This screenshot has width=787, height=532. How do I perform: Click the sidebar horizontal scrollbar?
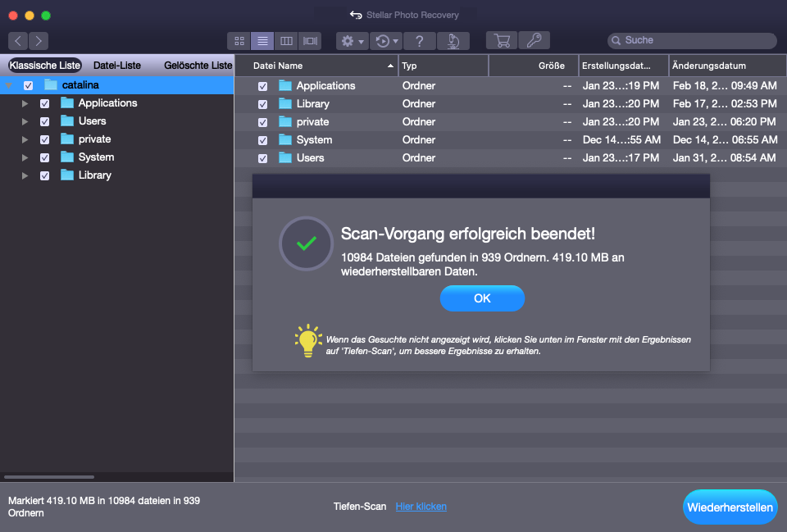coord(49,477)
